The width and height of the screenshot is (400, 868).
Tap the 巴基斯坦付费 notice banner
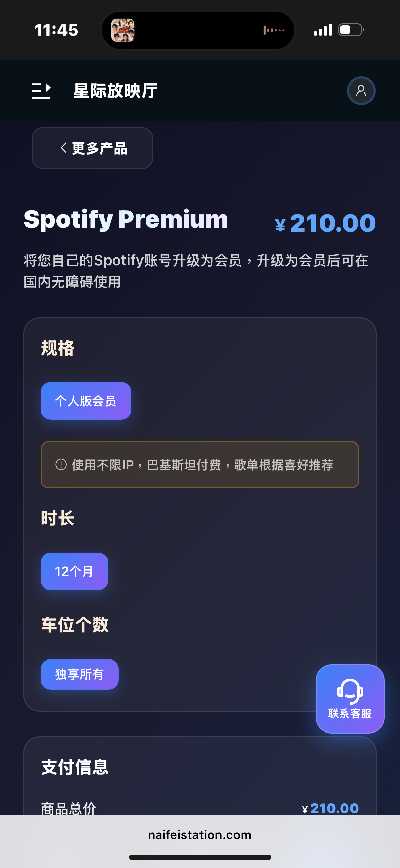[200, 465]
